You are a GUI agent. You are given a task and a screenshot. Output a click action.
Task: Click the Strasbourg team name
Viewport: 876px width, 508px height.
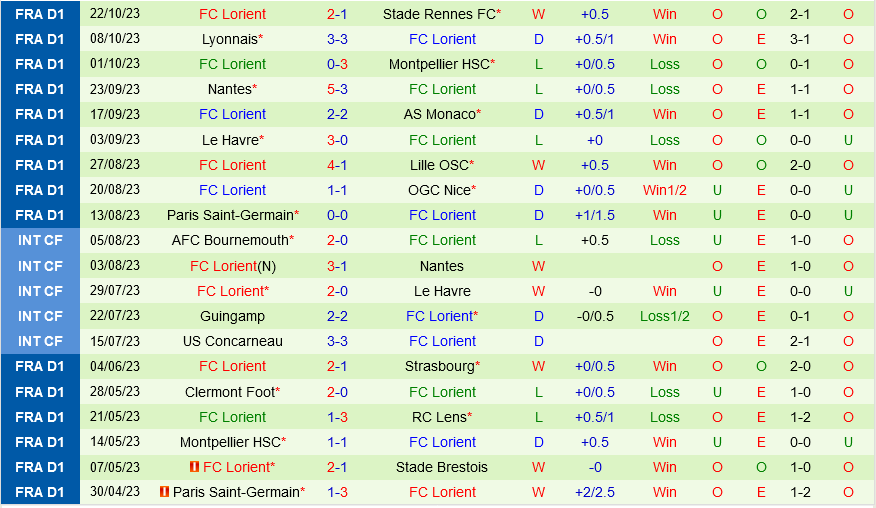point(439,366)
